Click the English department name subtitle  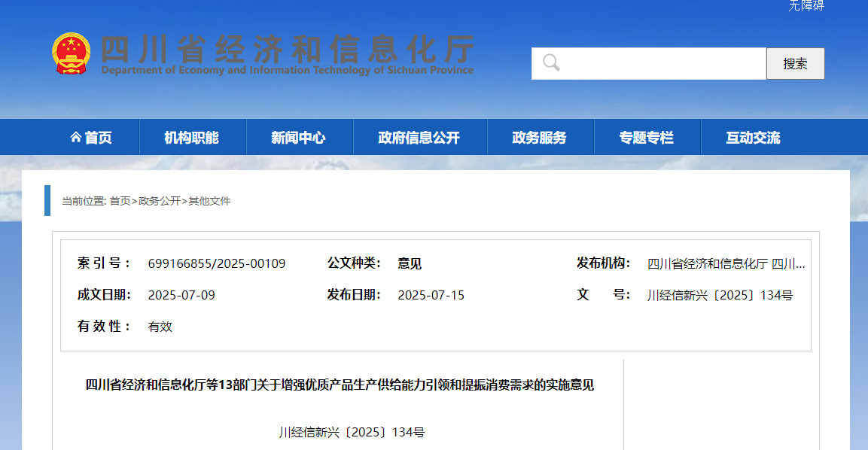click(x=288, y=70)
